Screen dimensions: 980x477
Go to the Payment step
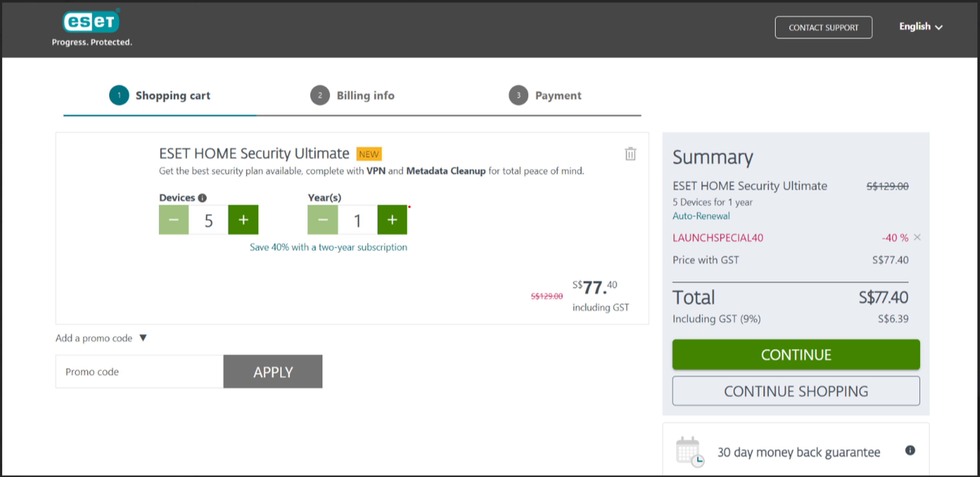pyautogui.click(x=545, y=95)
